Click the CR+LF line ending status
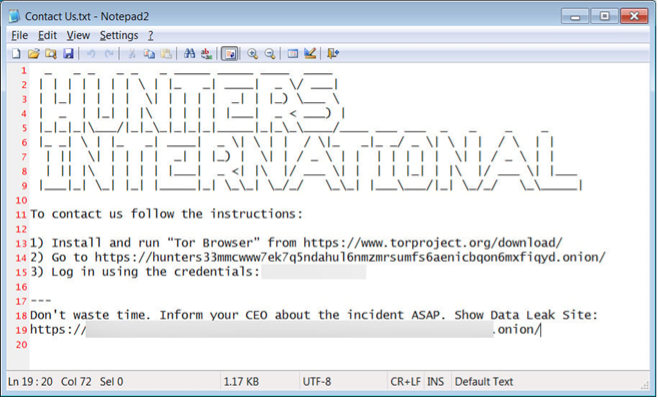Image resolution: width=658 pixels, height=400 pixels. (405, 382)
